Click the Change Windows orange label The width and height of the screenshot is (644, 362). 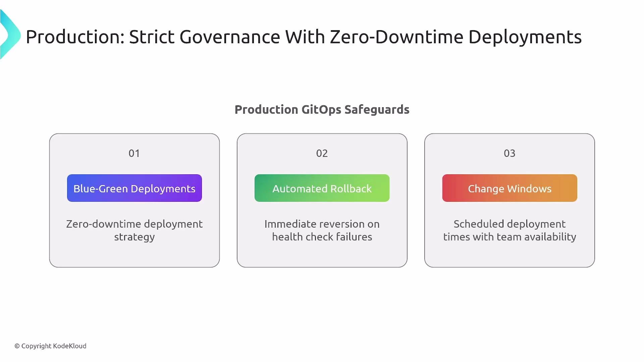click(x=509, y=188)
